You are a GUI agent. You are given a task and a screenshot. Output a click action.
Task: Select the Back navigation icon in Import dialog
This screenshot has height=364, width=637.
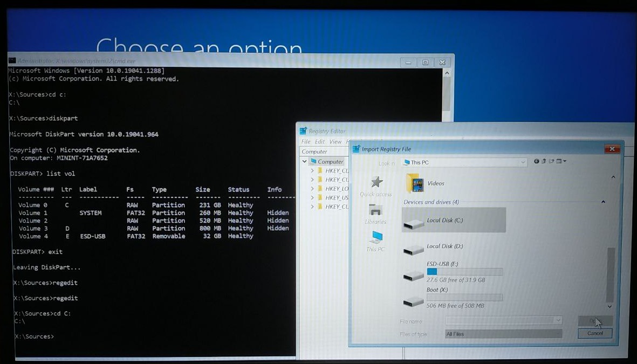(x=536, y=161)
